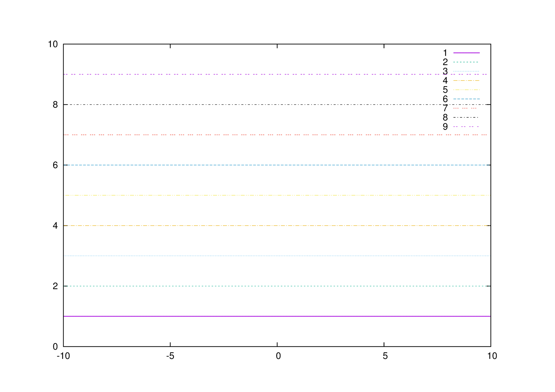The image size is (555, 392).
Task: Click the green dashed legend sample for 2
Action: (x=466, y=62)
